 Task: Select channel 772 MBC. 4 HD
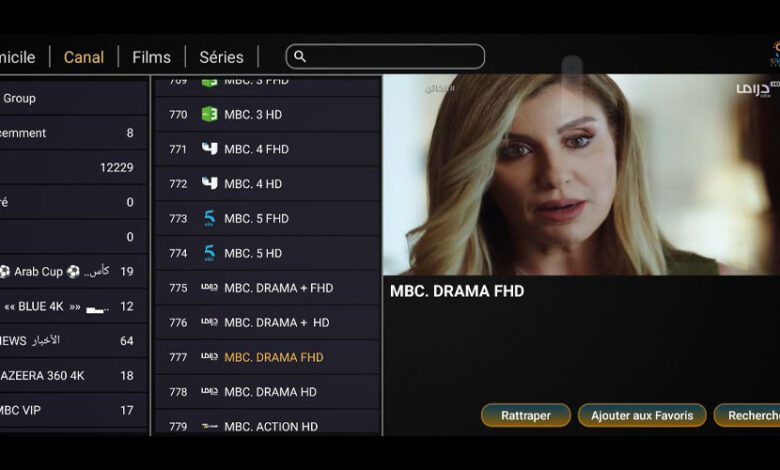point(268,184)
